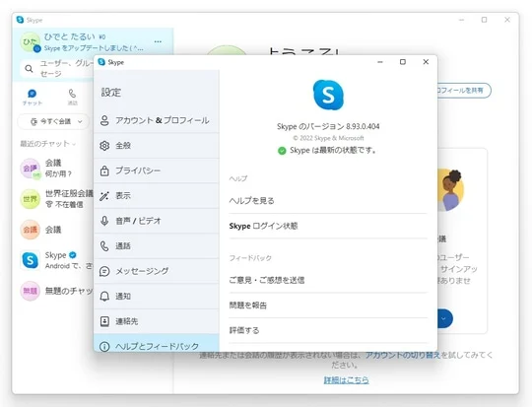Click the green checkmark status icon
Image resolution: width=532 pixels, height=407 pixels.
pyautogui.click(x=282, y=151)
